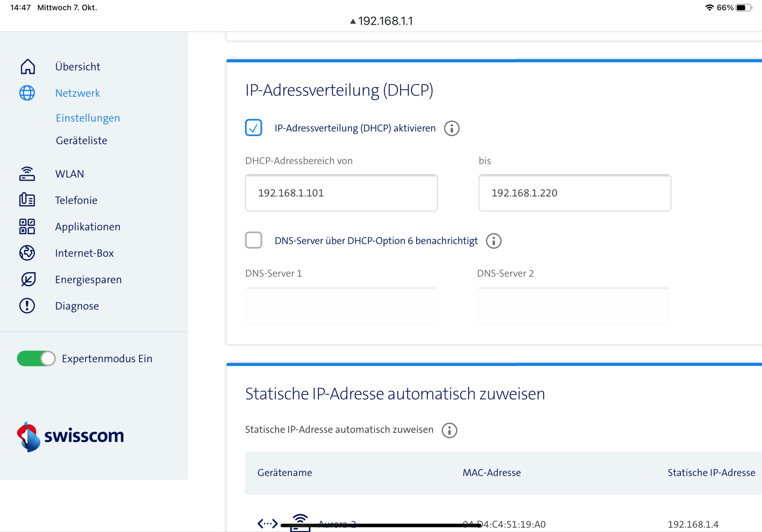
Task: Click the WLAN router icon
Action: point(27,174)
